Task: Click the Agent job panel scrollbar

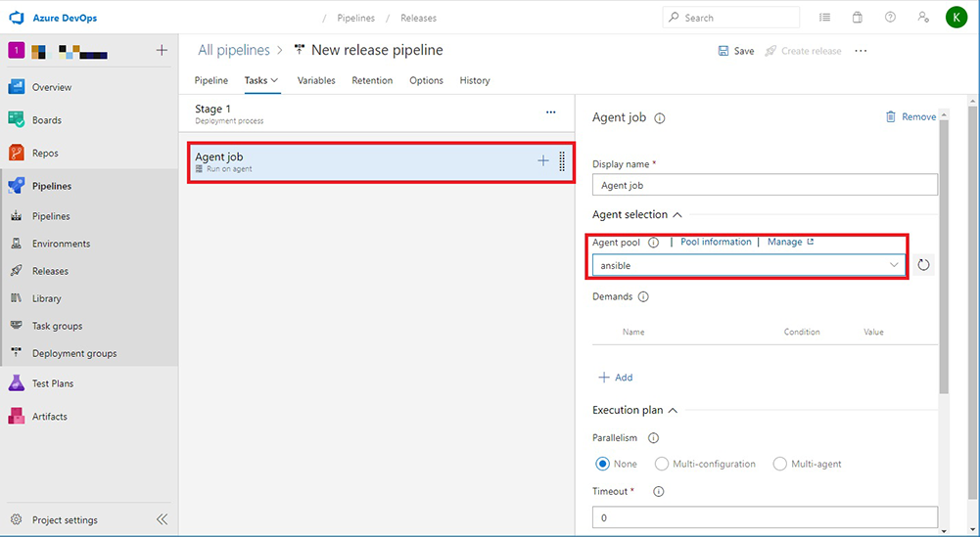Action: click(944, 256)
